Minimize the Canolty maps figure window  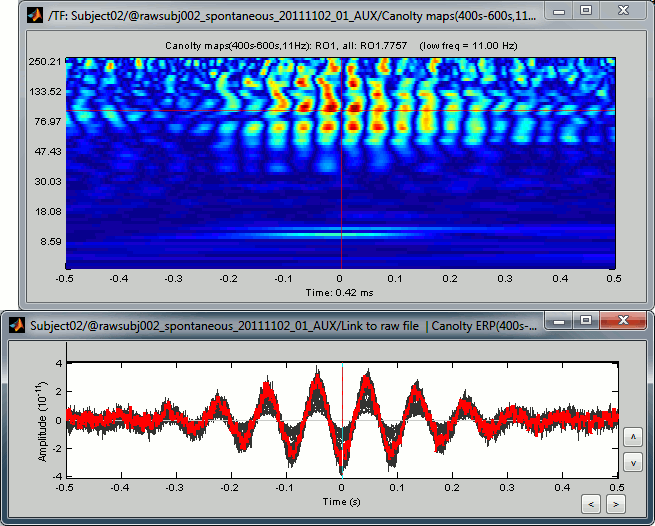point(558,11)
